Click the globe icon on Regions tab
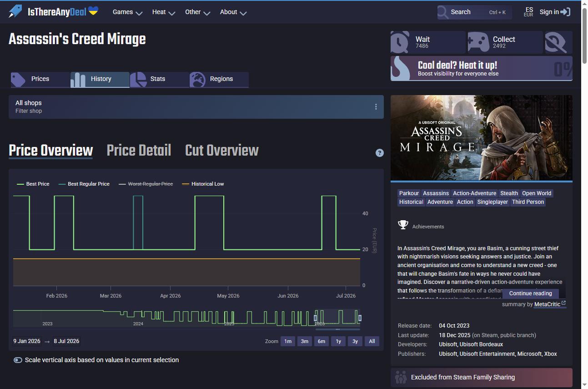Viewport: 588px width, 389px height. (x=197, y=80)
